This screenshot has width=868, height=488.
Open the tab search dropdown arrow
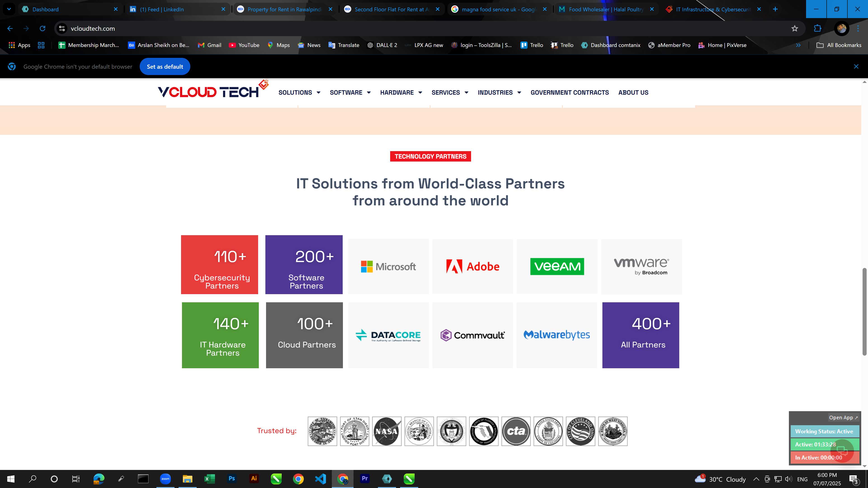(9, 9)
